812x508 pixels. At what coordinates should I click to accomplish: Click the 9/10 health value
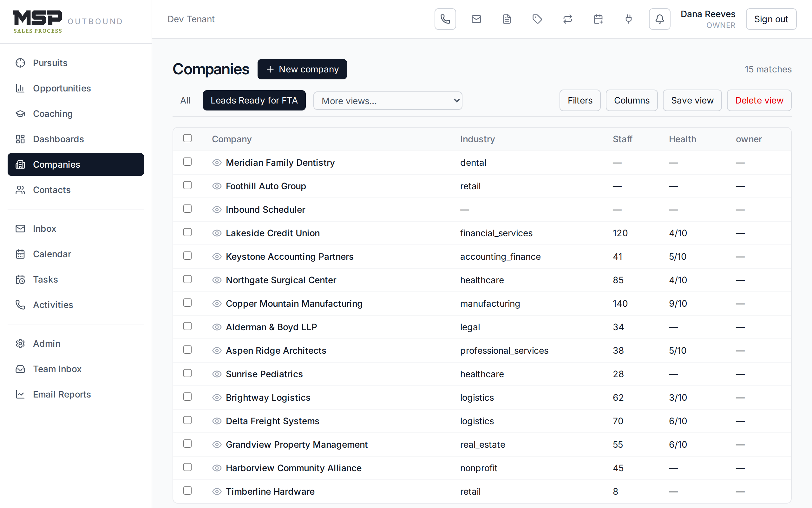[678, 304]
